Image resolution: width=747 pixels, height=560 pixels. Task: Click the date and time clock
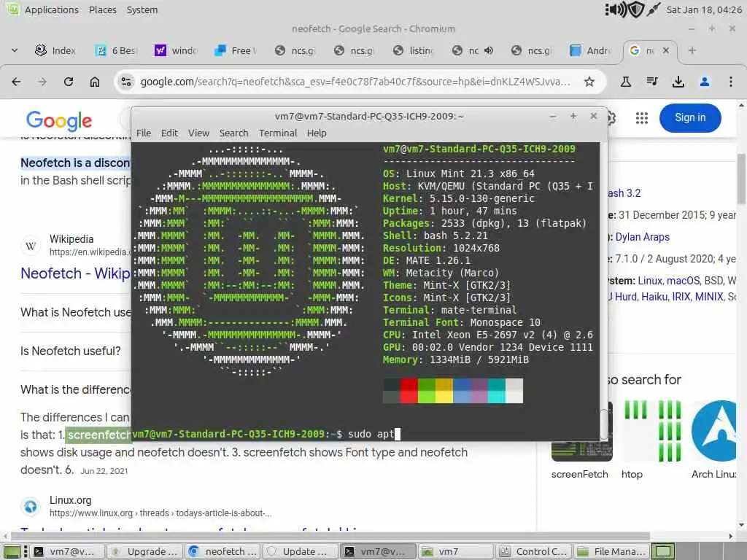point(704,9)
